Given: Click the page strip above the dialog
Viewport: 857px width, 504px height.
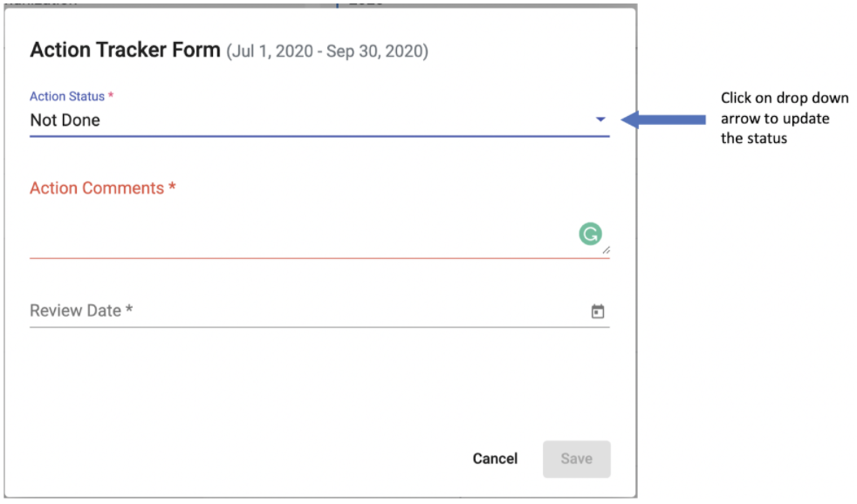Looking at the screenshot, I should tap(319, 3).
